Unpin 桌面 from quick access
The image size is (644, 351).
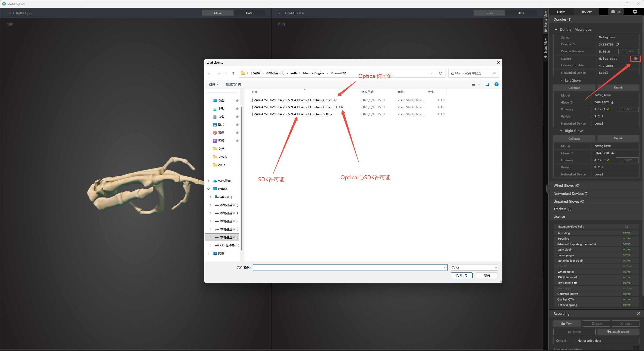[x=237, y=101]
